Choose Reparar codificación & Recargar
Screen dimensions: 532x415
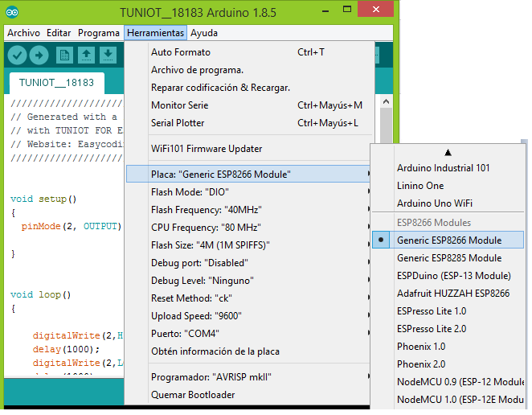(248, 88)
